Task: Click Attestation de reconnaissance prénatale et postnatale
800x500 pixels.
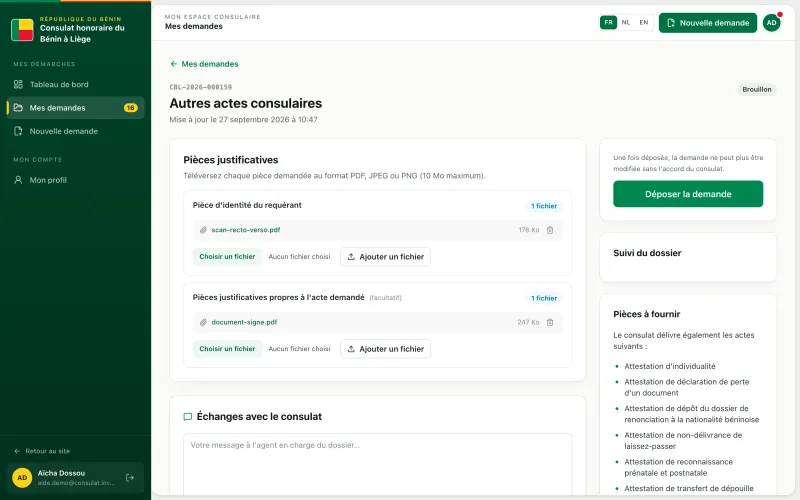Action: pos(678,467)
